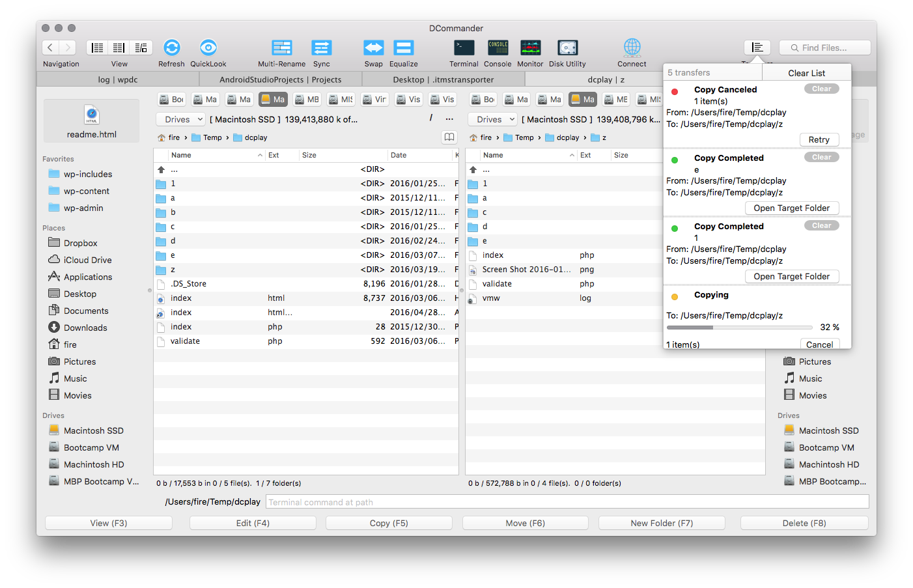Switch to the first list view mode
The width and height of the screenshot is (913, 588).
(98, 48)
